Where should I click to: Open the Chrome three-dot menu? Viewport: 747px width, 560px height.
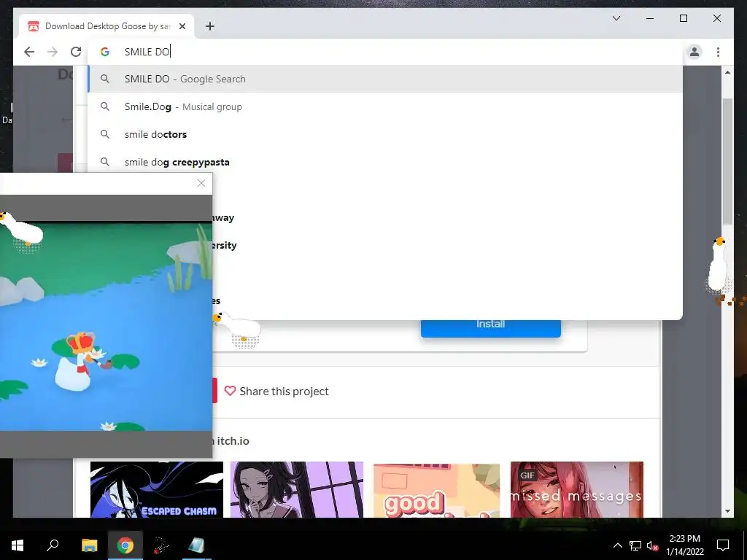(718, 52)
